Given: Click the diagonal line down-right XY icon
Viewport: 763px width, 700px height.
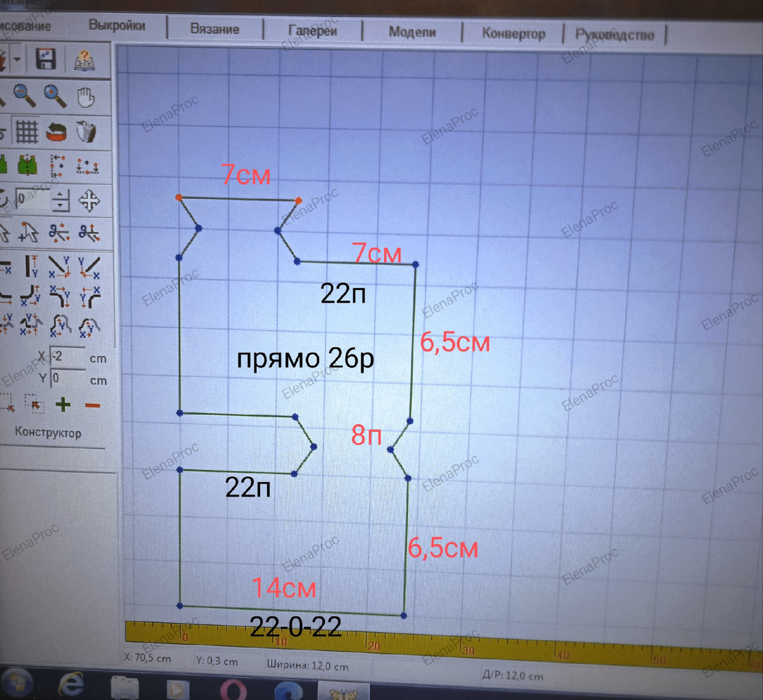Looking at the screenshot, I should (60, 267).
